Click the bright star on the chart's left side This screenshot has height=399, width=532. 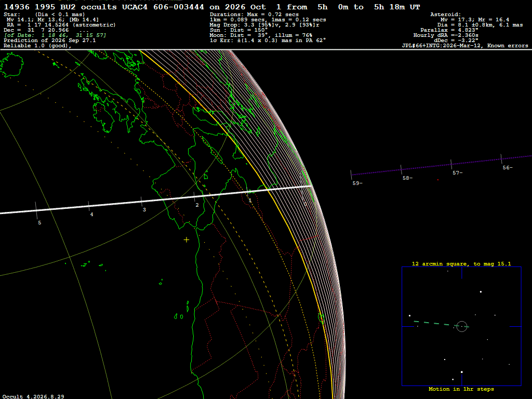(x=410, y=316)
